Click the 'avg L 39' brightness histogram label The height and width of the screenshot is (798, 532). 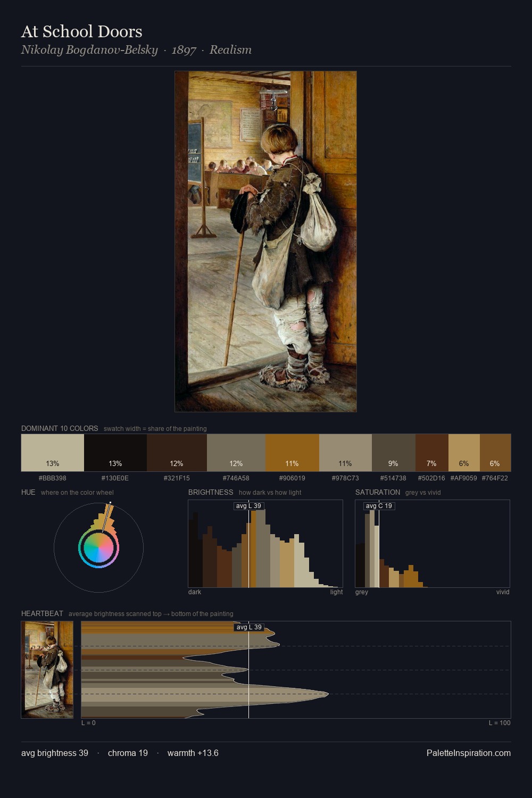click(249, 506)
